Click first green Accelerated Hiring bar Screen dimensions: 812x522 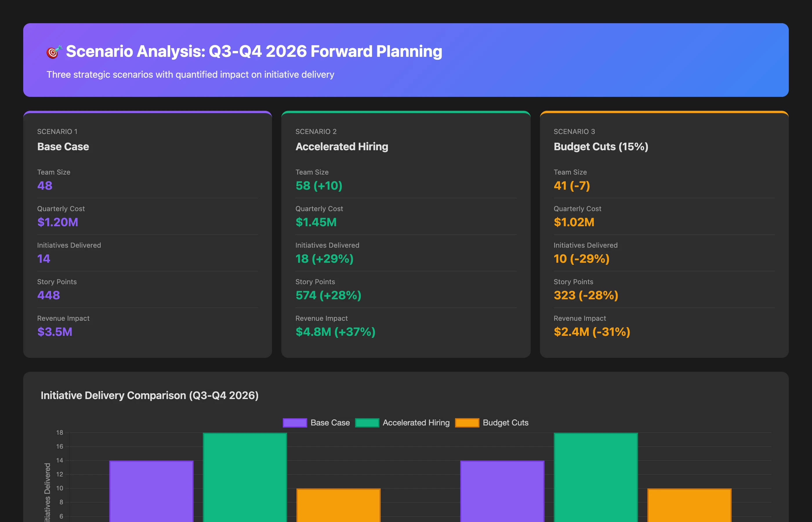pos(245,478)
